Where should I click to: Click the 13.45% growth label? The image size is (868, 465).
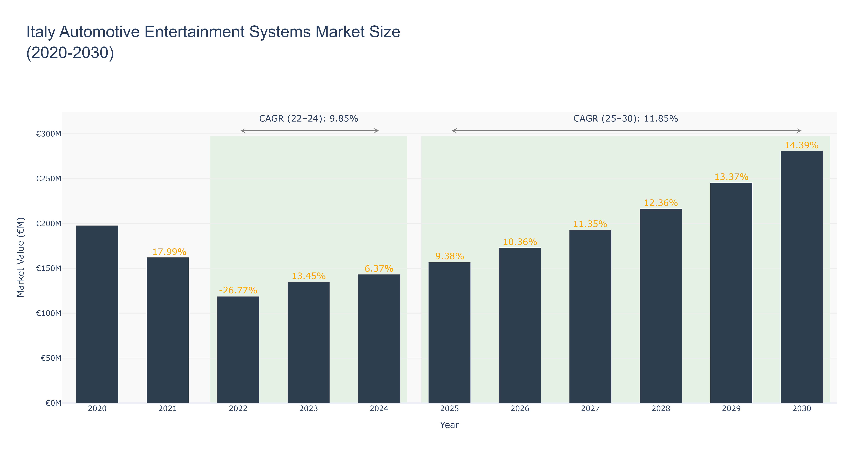(x=308, y=276)
